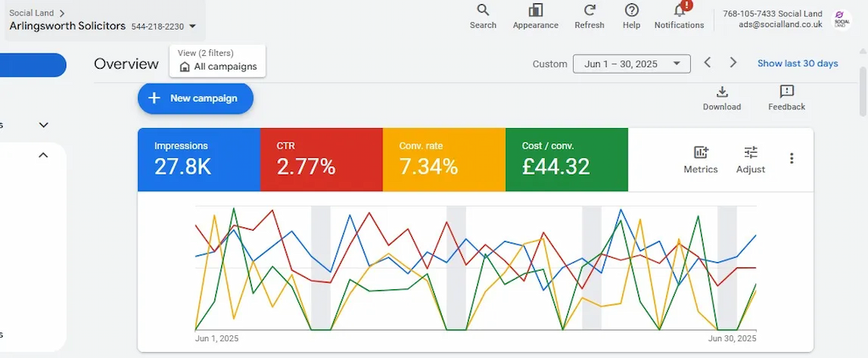
Task: Click the Refresh icon
Action: [589, 10]
